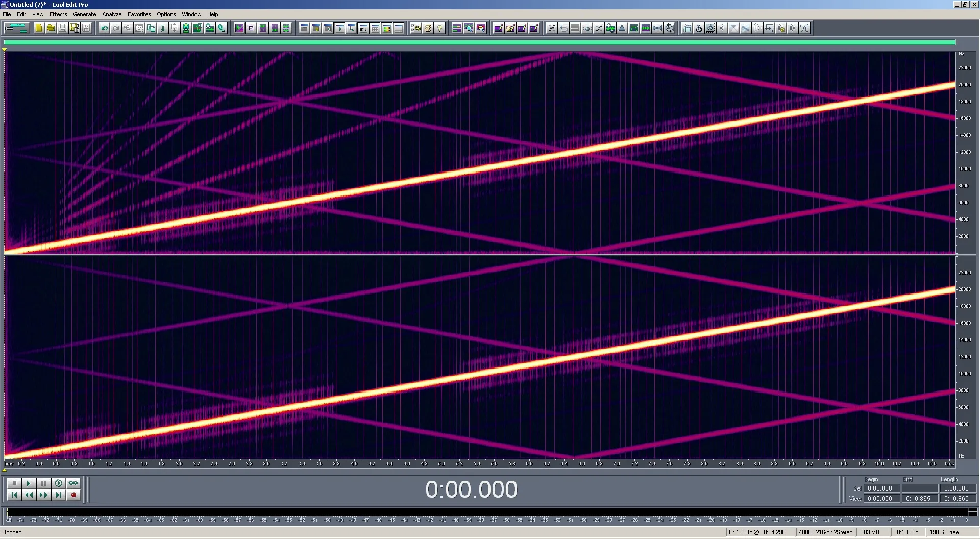Screen dimensions: 980x539
Task: Open the Favorites menu
Action: coord(139,14)
